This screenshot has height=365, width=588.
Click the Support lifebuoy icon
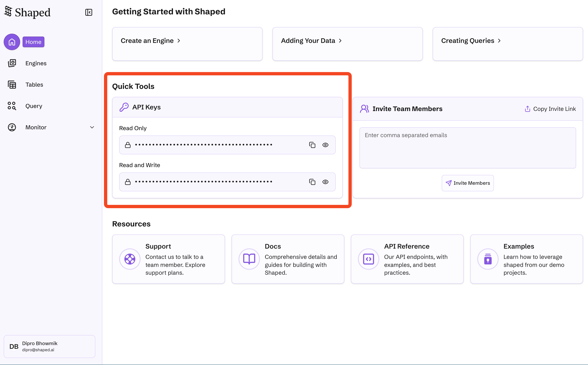click(130, 259)
